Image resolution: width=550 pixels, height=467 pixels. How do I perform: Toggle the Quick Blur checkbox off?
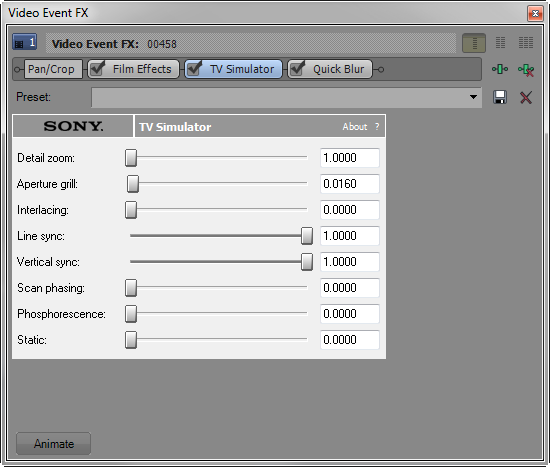coord(297,68)
